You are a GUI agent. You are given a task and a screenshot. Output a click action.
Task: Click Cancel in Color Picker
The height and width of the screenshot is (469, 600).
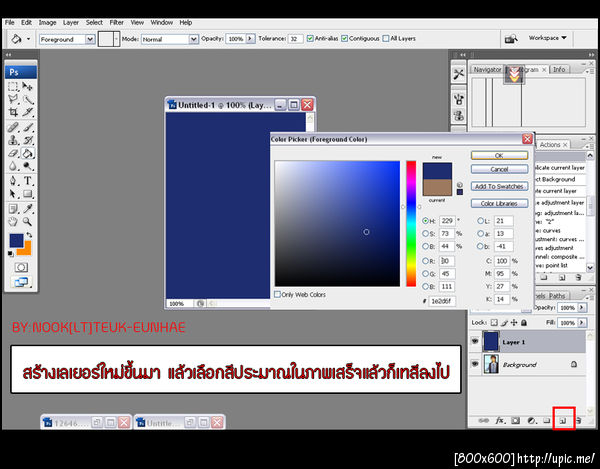(x=499, y=169)
